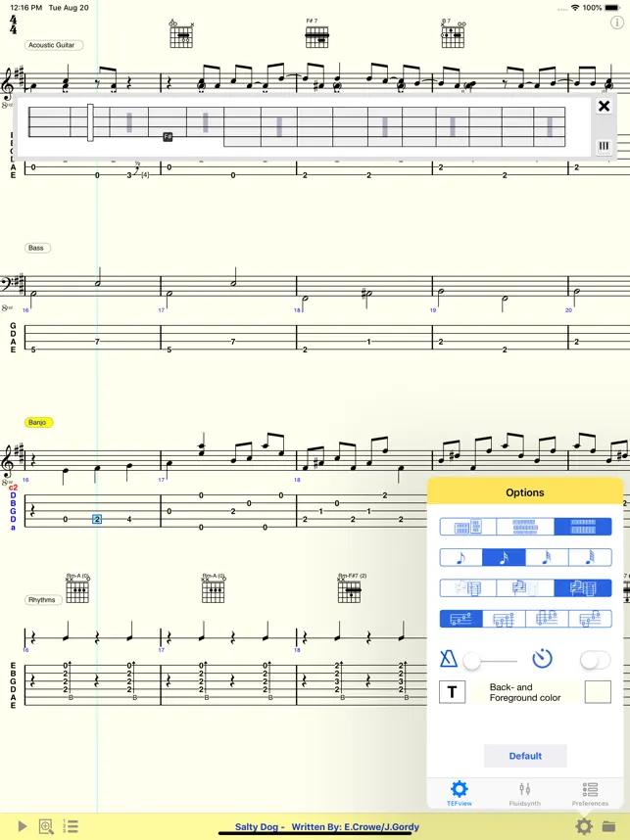Tap the Back- and Foreground color label
The width and height of the screenshot is (630, 840).
pos(525,692)
